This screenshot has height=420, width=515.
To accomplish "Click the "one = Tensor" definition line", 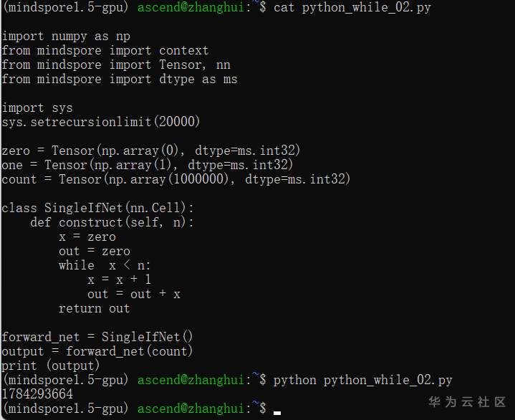I will [148, 165].
